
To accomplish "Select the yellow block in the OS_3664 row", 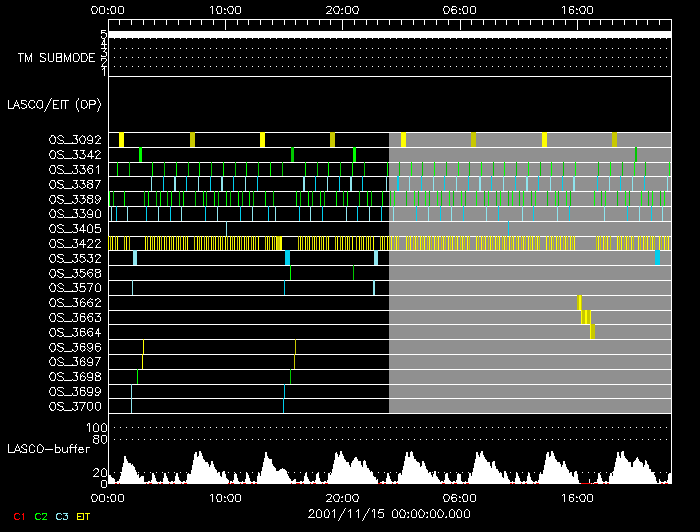I will 592,332.
